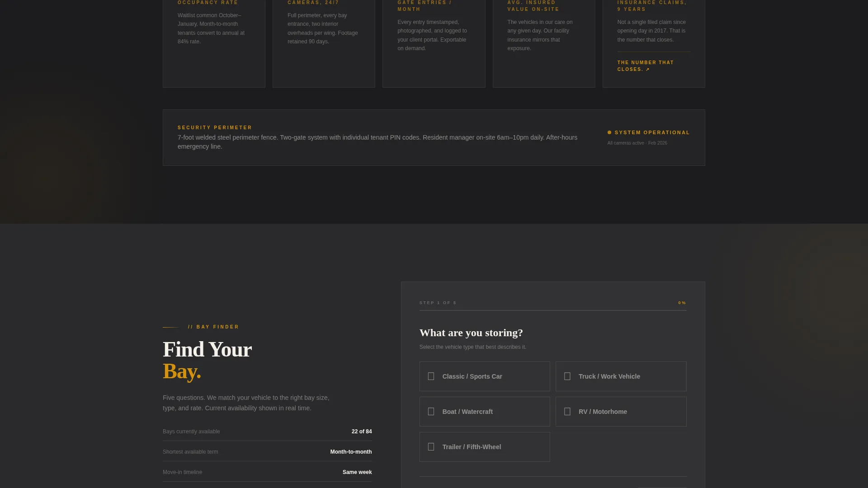
Task: Click 'System Operational' status text
Action: pyautogui.click(x=652, y=132)
